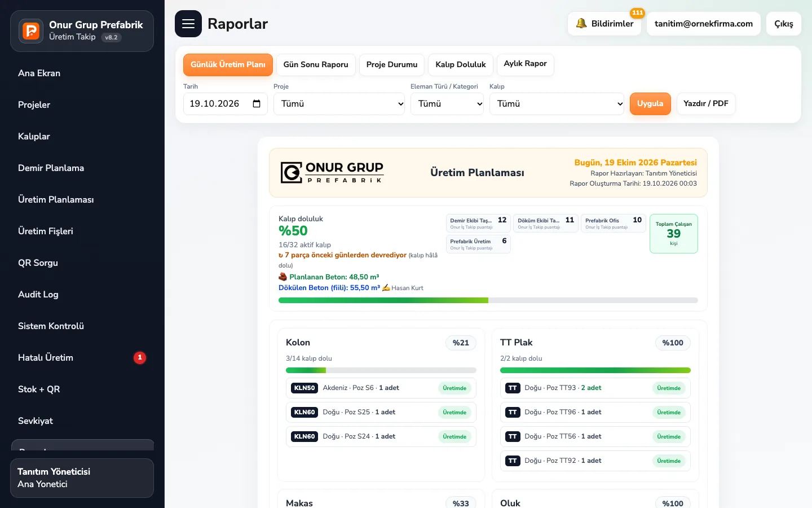This screenshot has width=812, height=508.
Task: Switch to Günlük Üretim Planı tab
Action: [x=228, y=65]
